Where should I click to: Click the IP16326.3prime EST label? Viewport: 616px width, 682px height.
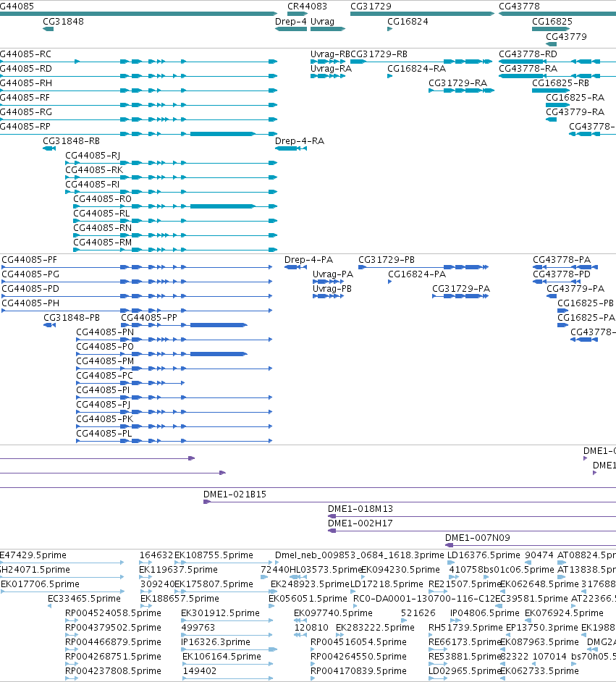point(216,642)
